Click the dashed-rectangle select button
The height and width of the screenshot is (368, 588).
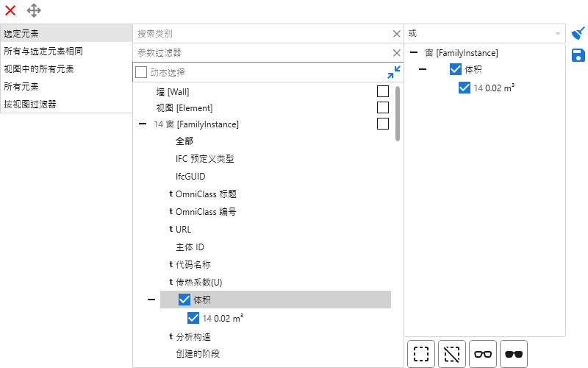coord(420,354)
